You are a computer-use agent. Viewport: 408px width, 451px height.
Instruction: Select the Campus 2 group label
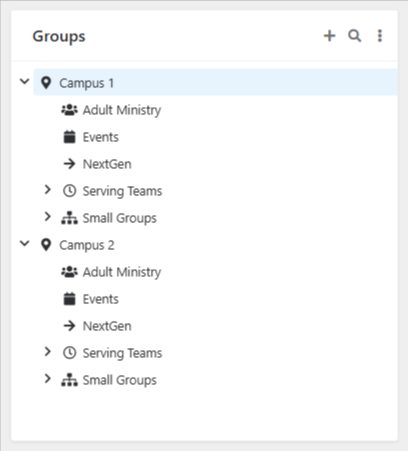coord(87,246)
